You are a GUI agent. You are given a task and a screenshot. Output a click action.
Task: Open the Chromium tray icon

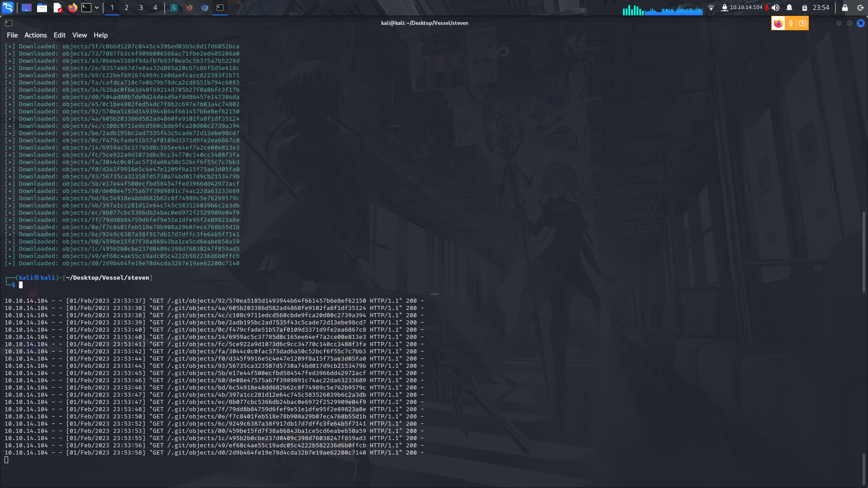[204, 8]
